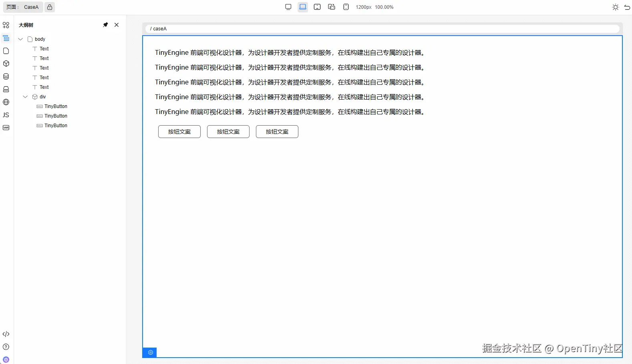632x364 pixels.
Task: Select the first Text node under body
Action: [x=44, y=49]
